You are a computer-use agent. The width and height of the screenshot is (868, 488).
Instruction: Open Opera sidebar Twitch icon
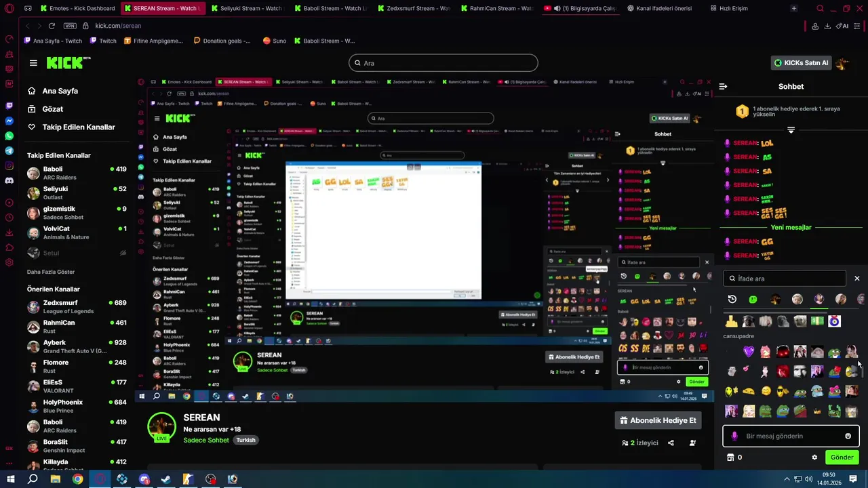click(9, 106)
